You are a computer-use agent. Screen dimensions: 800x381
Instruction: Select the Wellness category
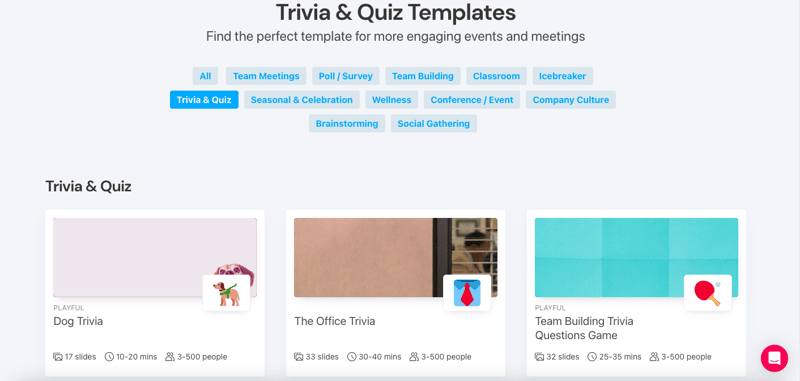point(392,100)
